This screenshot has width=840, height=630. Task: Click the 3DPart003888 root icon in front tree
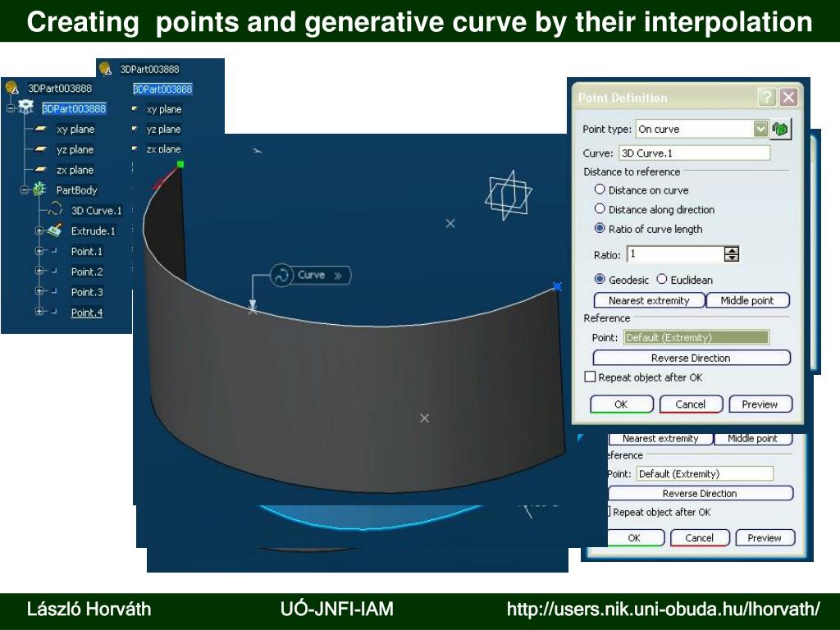point(12,87)
